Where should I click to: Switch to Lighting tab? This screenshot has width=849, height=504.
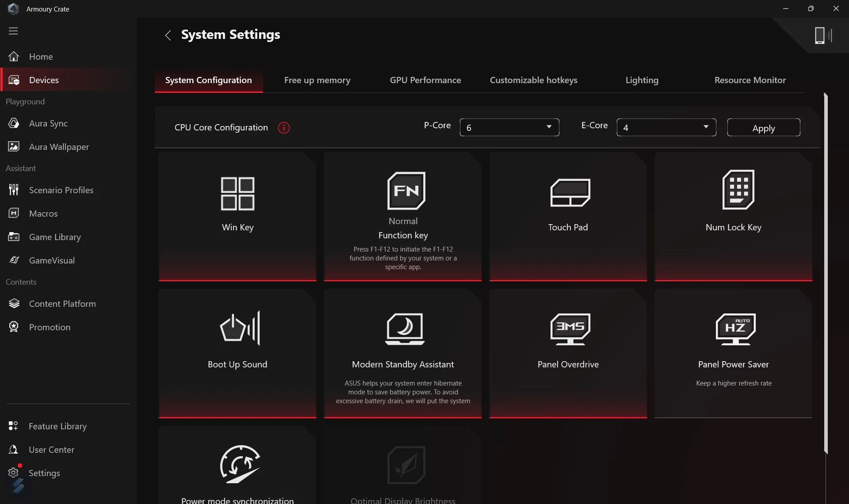click(642, 80)
